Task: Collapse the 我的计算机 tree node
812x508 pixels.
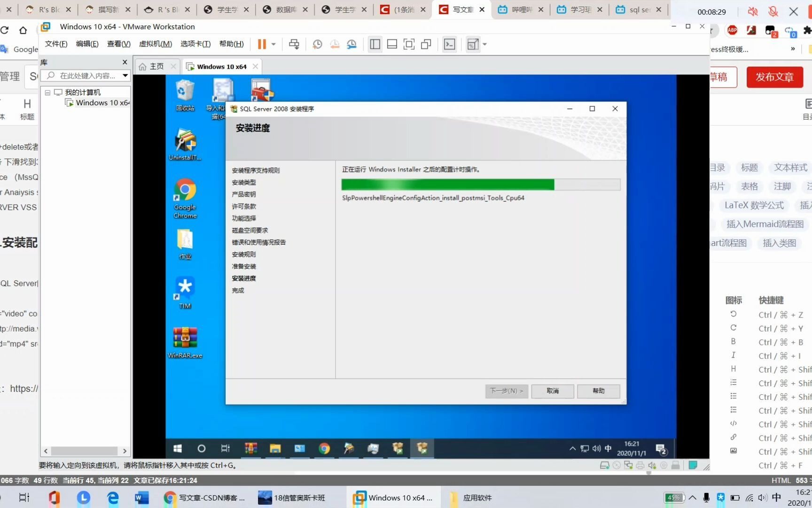Action: (x=47, y=93)
